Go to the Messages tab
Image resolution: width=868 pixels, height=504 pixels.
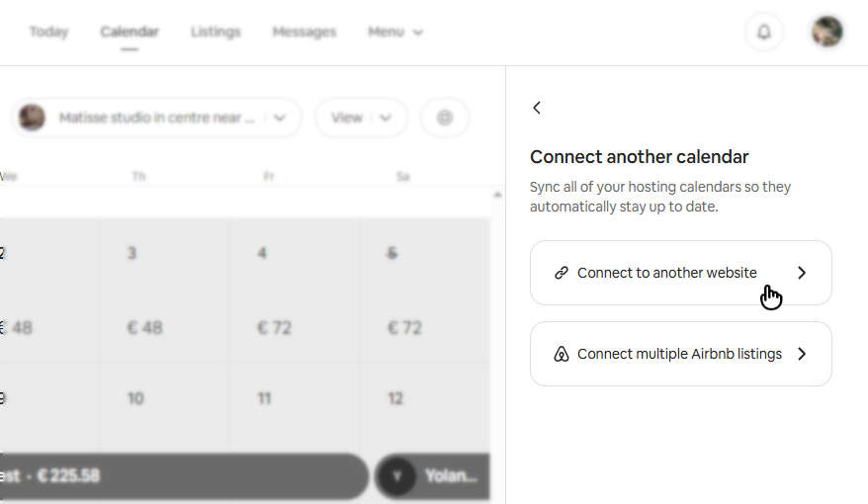coord(304,32)
